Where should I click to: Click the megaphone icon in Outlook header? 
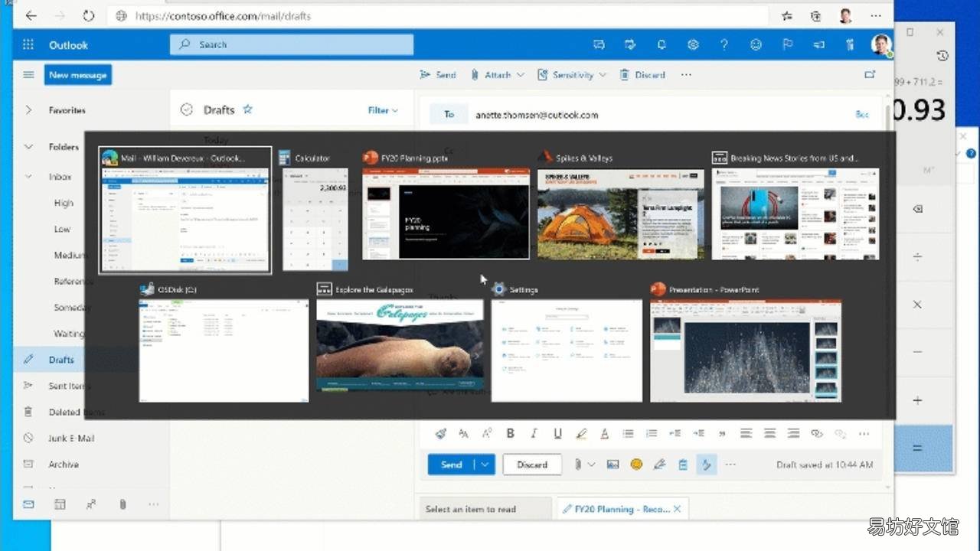click(x=818, y=44)
